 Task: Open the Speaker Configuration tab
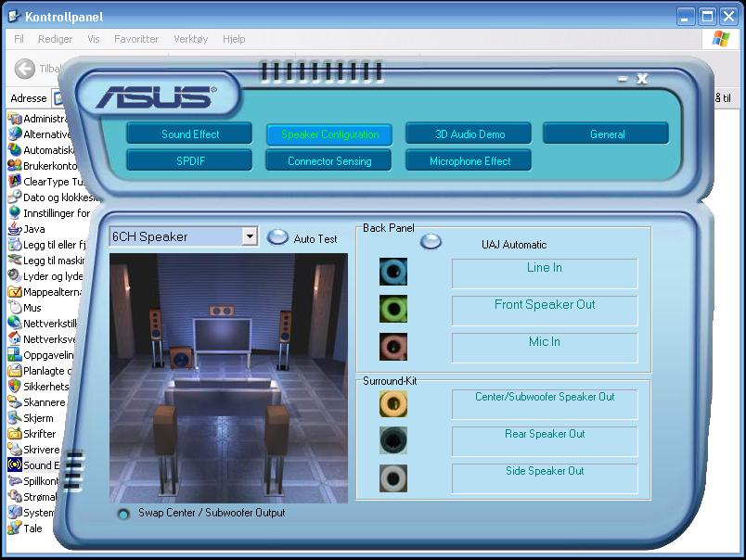click(x=329, y=134)
